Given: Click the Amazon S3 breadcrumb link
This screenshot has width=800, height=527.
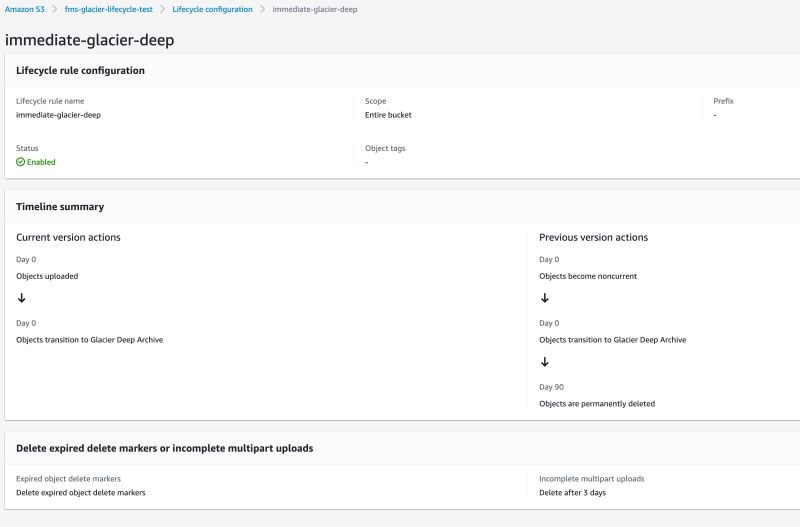Looking at the screenshot, I should click(x=24, y=9).
